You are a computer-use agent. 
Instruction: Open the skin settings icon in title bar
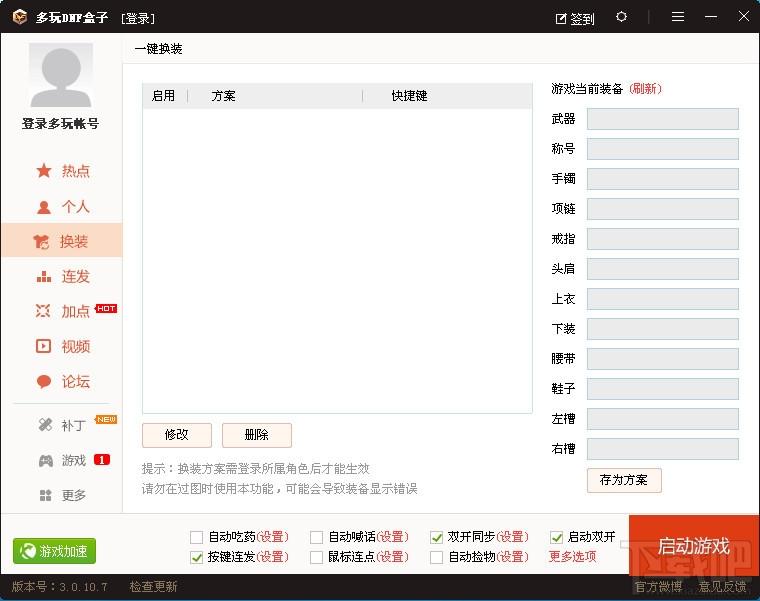621,17
